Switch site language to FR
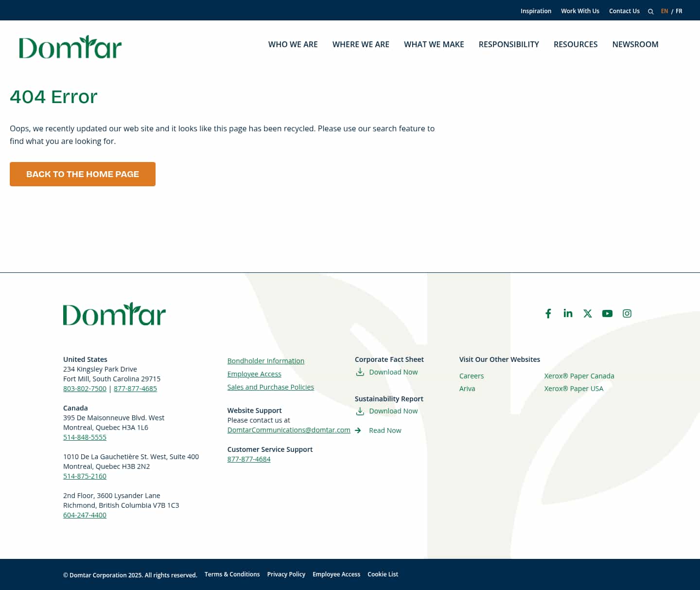700x590 pixels. (x=679, y=11)
